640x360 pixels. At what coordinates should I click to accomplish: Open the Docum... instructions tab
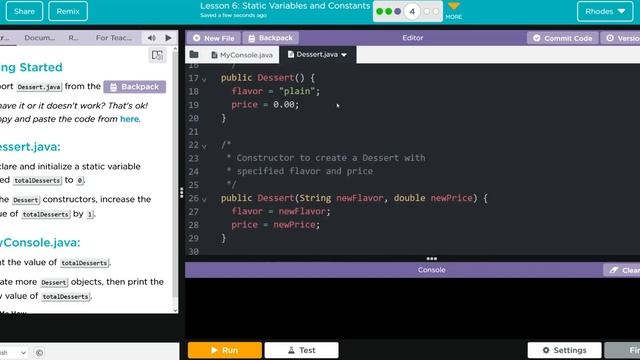(x=40, y=38)
